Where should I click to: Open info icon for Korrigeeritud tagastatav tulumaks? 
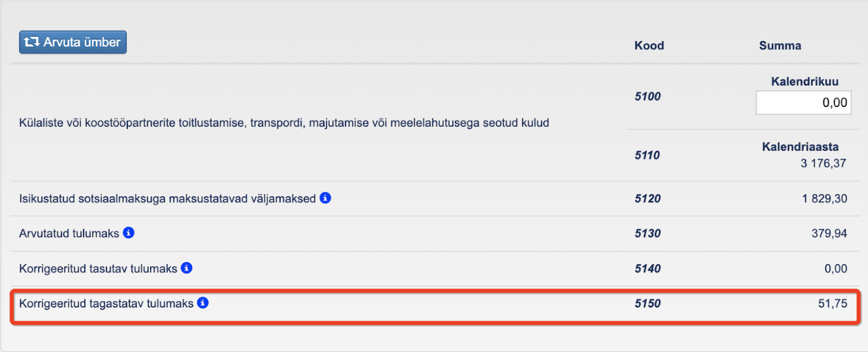(x=203, y=303)
